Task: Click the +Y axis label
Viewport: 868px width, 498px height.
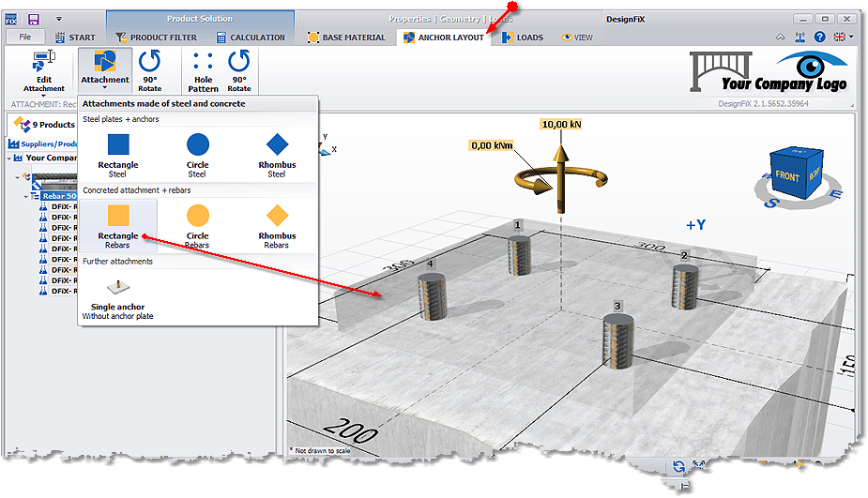Action: point(695,225)
